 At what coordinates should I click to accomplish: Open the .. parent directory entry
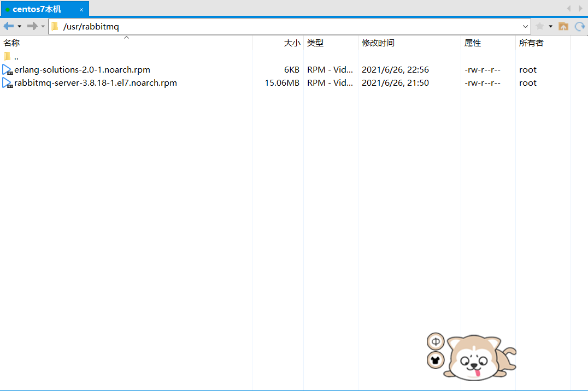[16, 56]
